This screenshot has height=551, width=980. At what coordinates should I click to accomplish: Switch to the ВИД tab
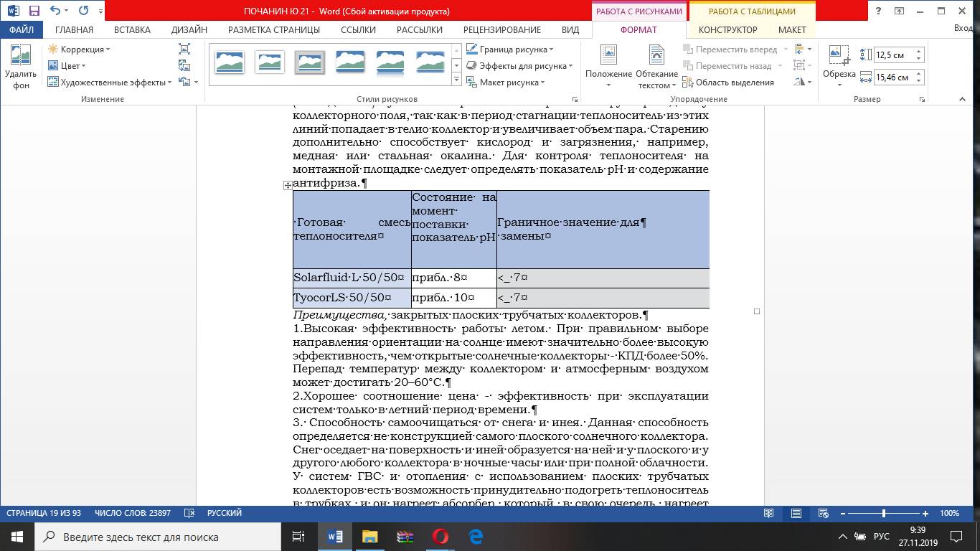click(570, 30)
